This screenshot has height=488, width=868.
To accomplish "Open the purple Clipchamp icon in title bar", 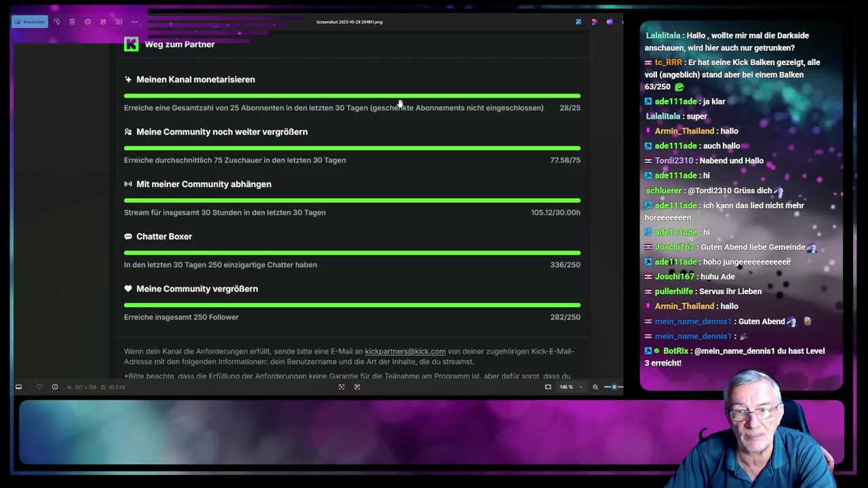I will pyautogui.click(x=610, y=22).
